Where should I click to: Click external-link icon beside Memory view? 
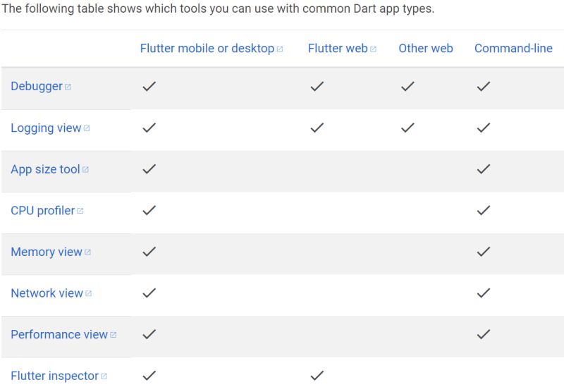(x=87, y=252)
